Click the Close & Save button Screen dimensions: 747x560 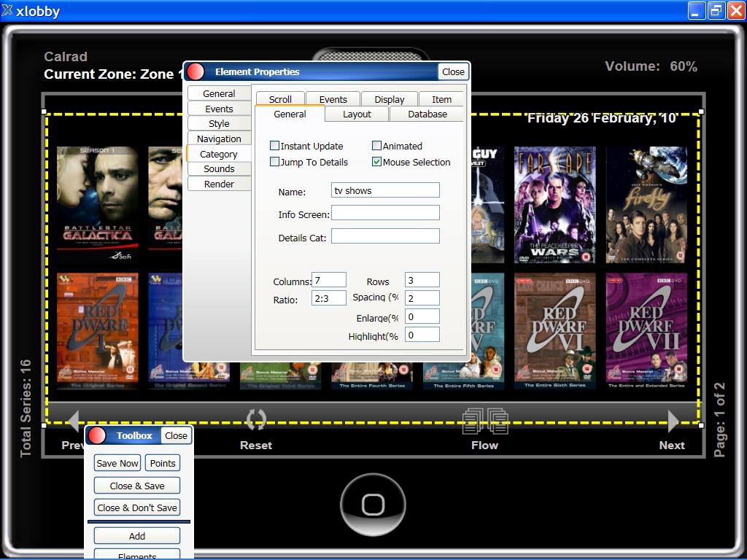(137, 485)
